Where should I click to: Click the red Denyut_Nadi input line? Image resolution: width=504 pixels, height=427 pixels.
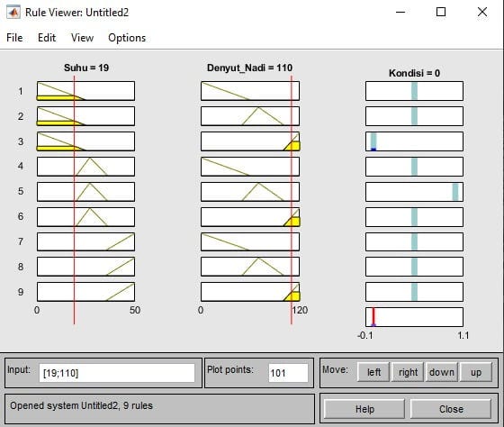point(292,199)
